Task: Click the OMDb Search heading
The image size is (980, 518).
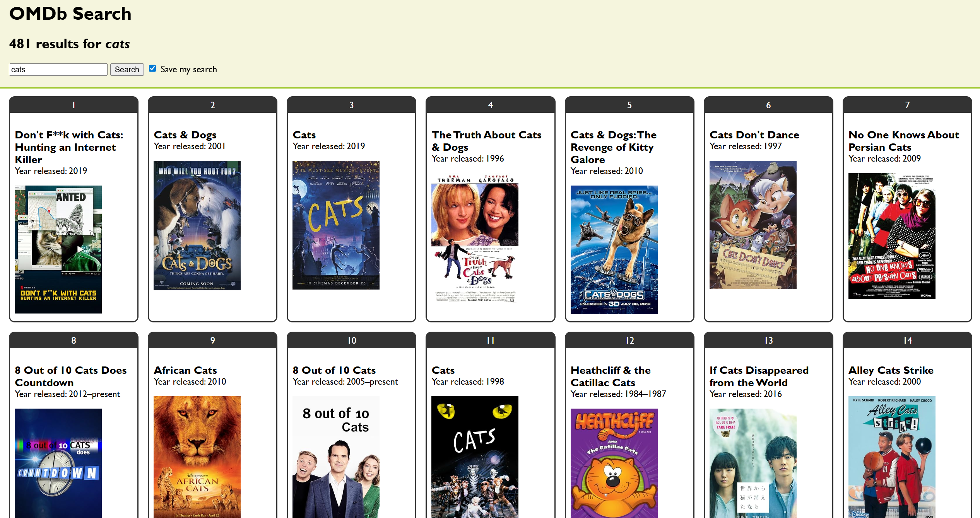Action: coord(70,14)
